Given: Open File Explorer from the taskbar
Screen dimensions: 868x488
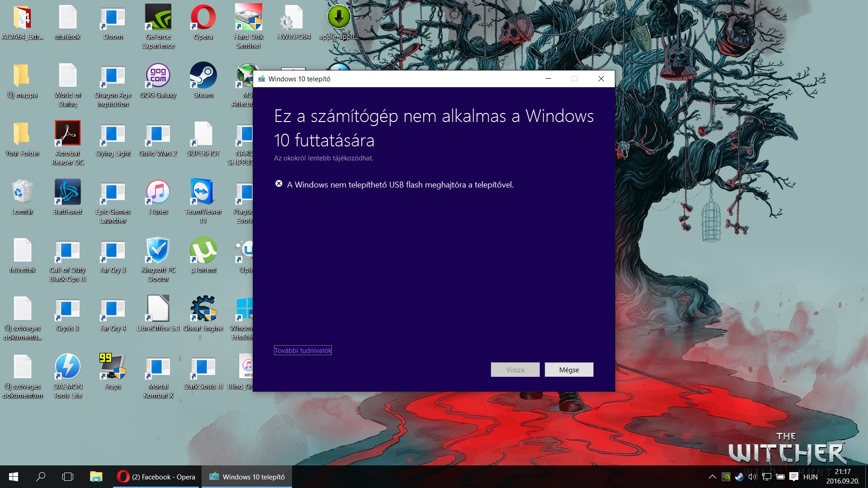Looking at the screenshot, I should [96, 477].
